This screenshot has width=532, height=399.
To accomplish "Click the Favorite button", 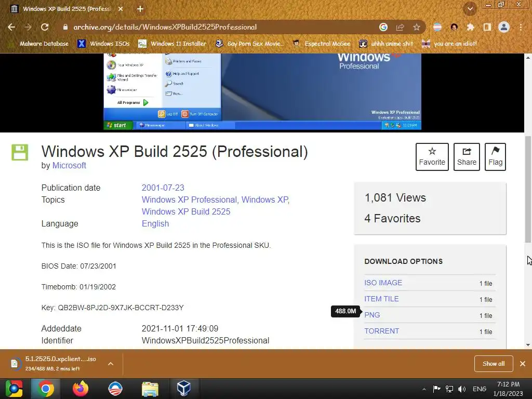I will click(432, 157).
